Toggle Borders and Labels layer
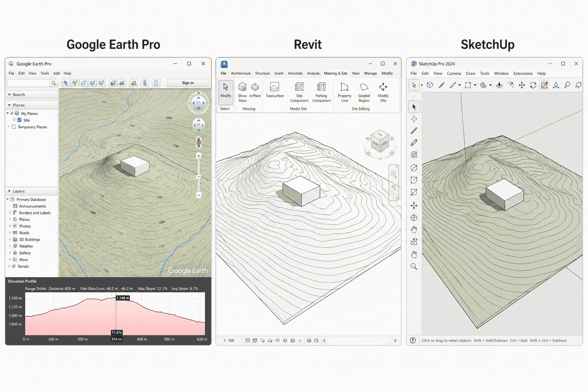This screenshot has width=588, height=392. click(x=15, y=212)
